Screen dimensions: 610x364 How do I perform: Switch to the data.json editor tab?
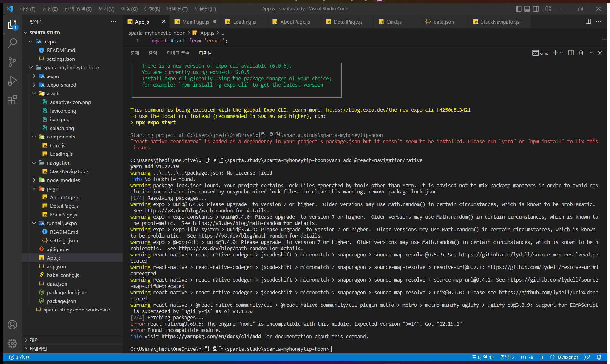(x=444, y=22)
